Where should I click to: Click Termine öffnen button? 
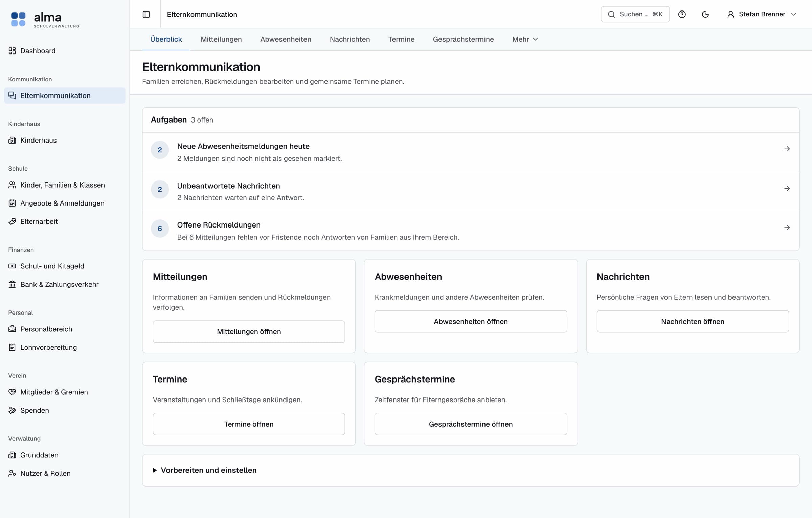[249, 424]
